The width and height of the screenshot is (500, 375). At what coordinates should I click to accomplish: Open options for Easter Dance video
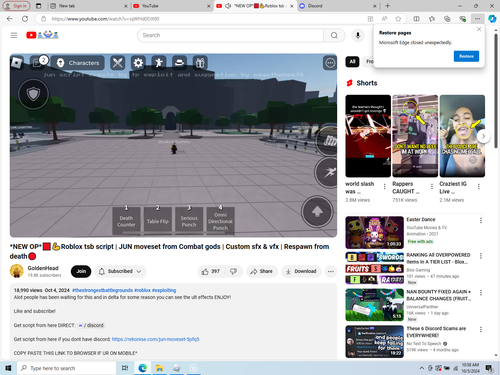tap(481, 220)
